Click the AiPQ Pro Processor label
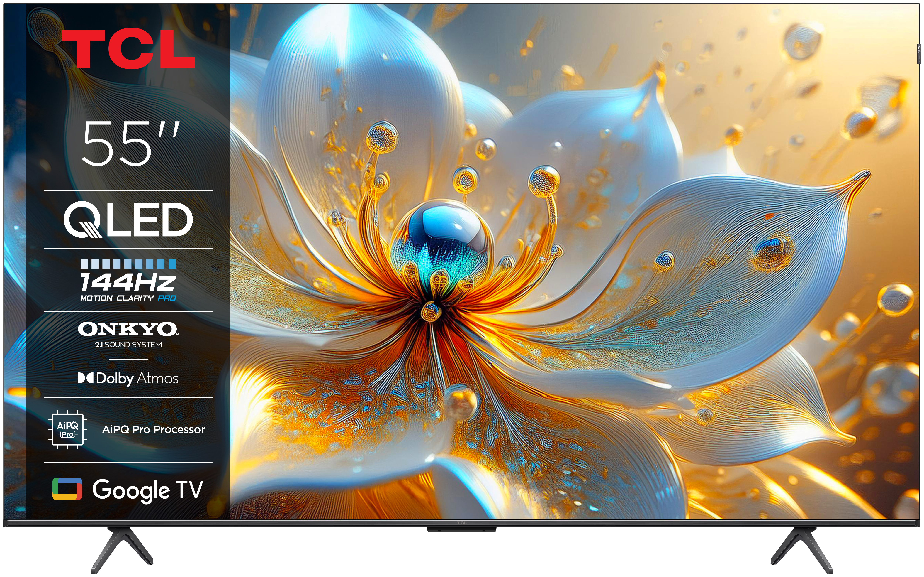Image resolution: width=924 pixels, height=577 pixels. 154,430
